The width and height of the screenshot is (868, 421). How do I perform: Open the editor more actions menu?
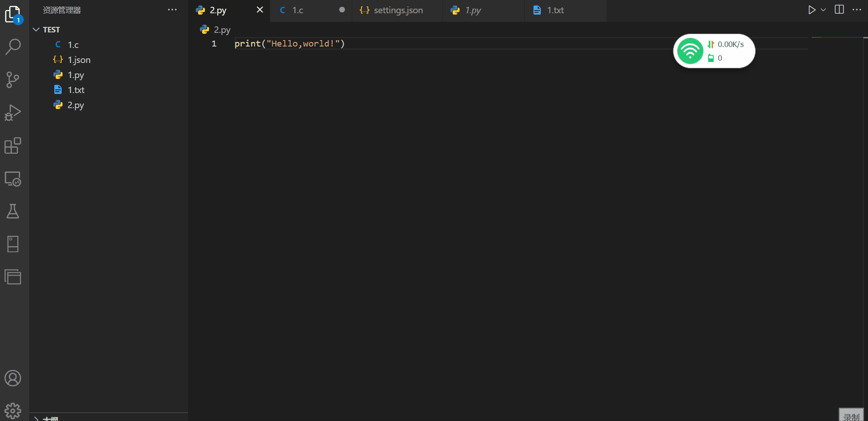pyautogui.click(x=857, y=9)
